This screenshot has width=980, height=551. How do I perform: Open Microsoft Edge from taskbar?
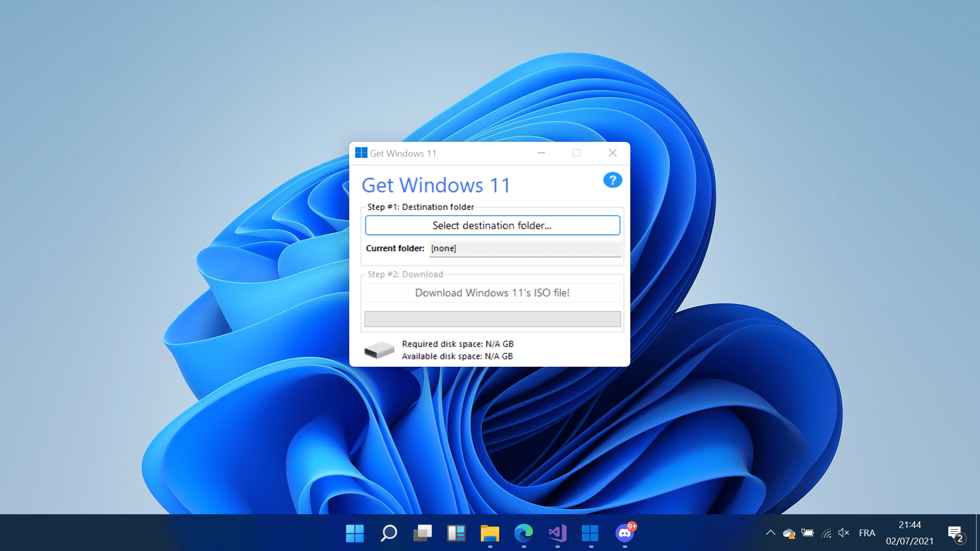(524, 534)
